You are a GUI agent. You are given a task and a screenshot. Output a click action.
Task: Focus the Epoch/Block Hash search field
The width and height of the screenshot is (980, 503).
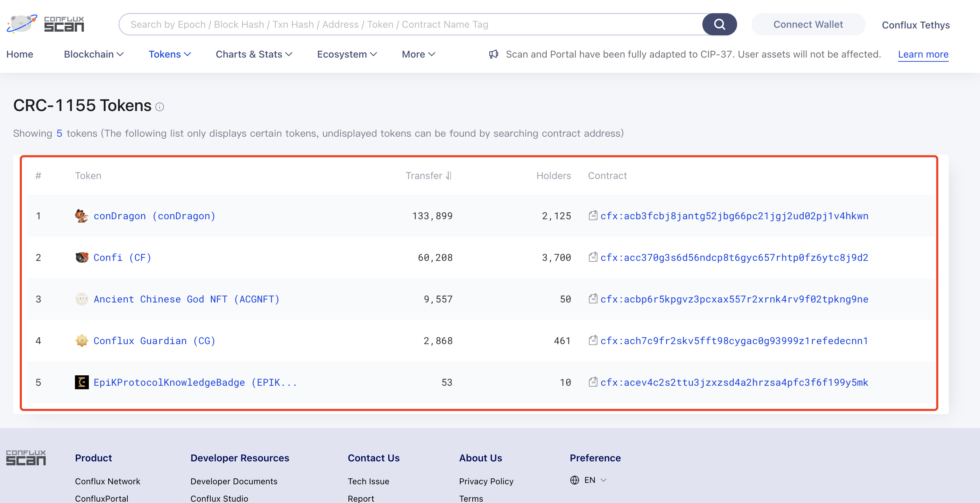411,24
